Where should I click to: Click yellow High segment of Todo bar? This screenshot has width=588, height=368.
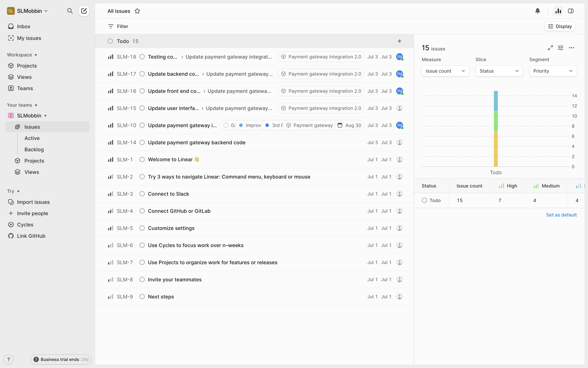[496, 149]
